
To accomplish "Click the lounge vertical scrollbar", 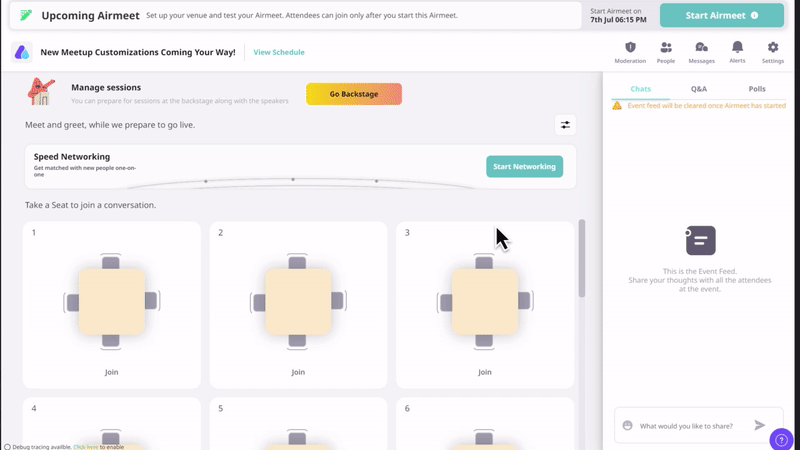I will point(582,259).
